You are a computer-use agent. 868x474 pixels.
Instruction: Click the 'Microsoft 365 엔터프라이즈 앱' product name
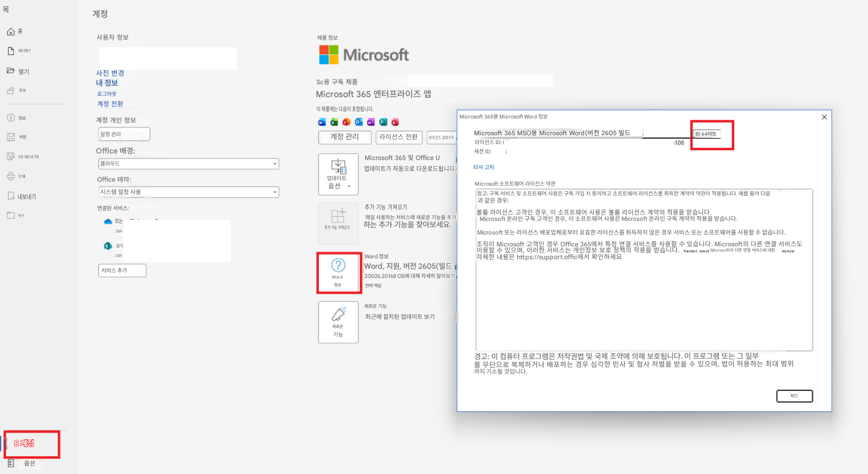[373, 94]
